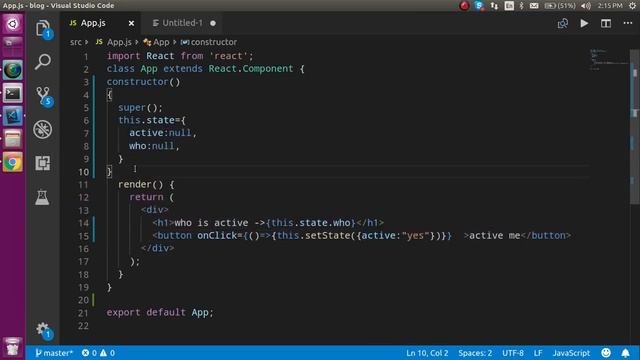Open notifications bell in status bar

pos(625,353)
